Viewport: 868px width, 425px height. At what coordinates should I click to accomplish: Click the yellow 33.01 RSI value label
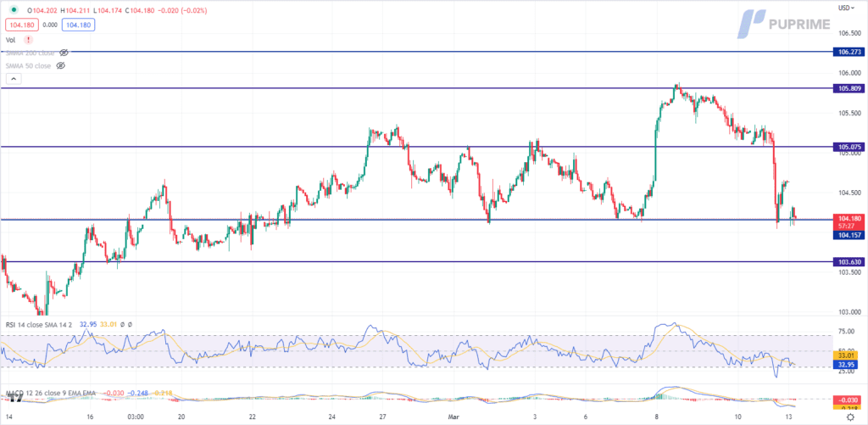pyautogui.click(x=845, y=355)
